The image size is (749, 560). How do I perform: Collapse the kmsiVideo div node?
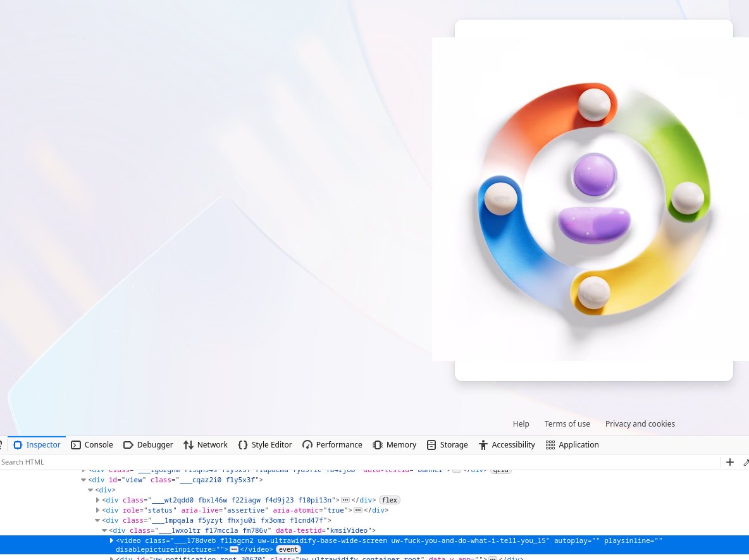click(x=104, y=530)
